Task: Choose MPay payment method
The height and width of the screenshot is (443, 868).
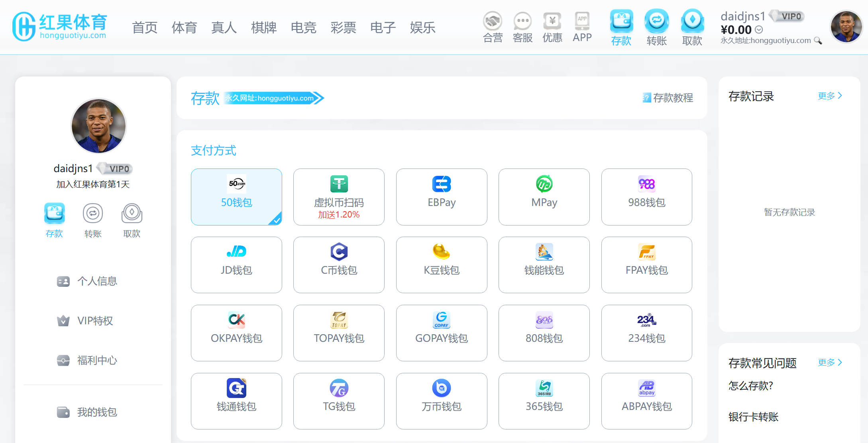Action: pyautogui.click(x=544, y=197)
